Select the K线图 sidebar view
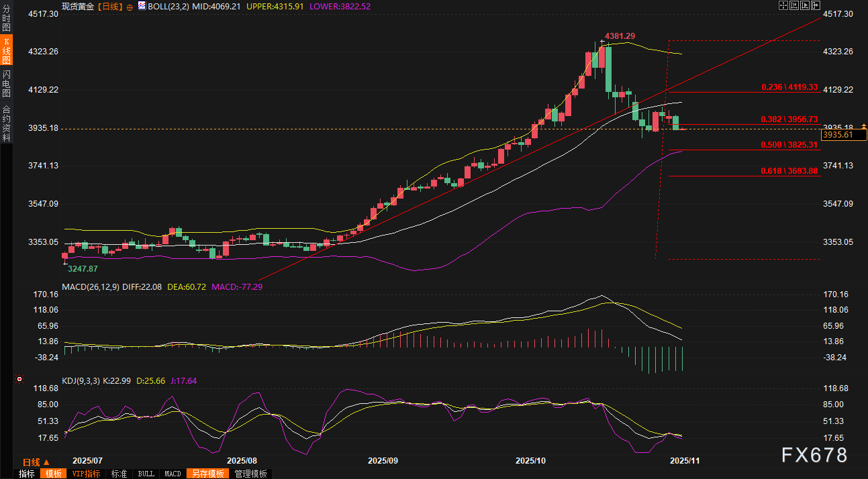This screenshot has height=479, width=868. 7,50
